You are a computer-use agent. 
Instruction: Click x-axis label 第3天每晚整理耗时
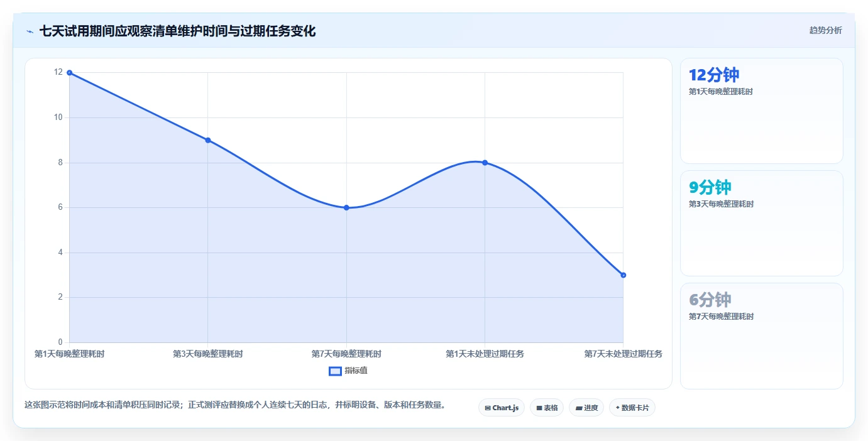click(208, 354)
